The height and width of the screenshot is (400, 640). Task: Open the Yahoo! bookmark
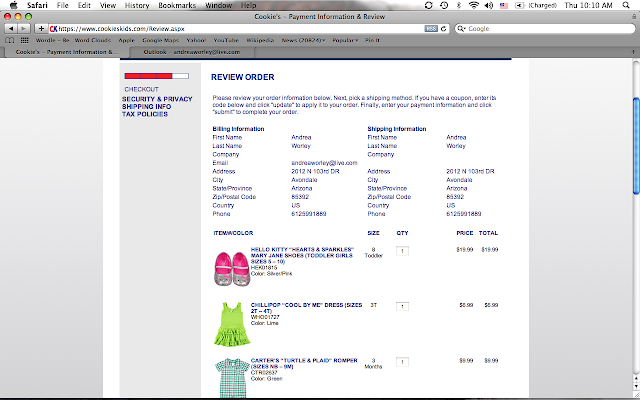click(196, 40)
